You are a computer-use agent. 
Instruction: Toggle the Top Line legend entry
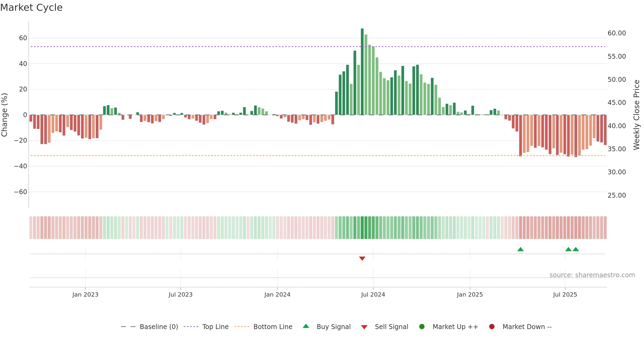[x=206, y=327]
